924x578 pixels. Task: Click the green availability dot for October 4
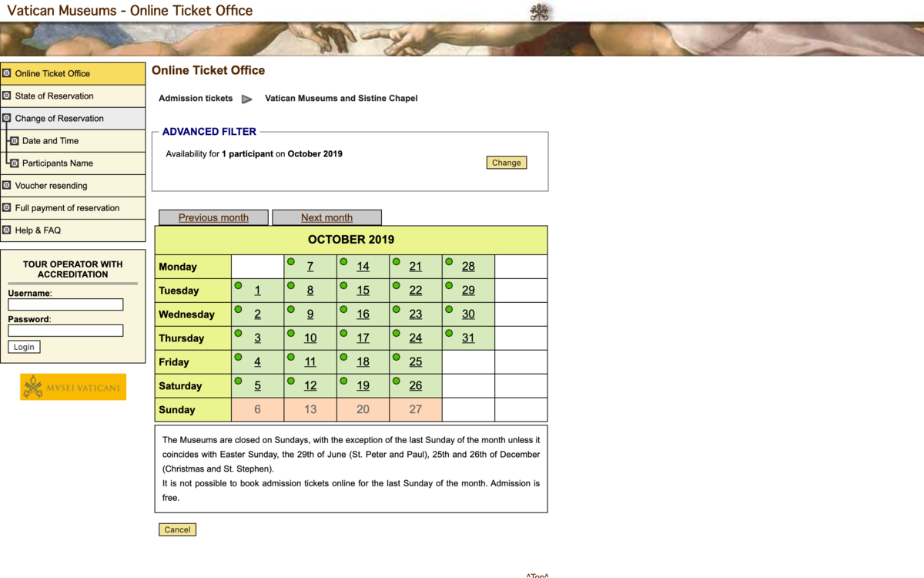tap(239, 358)
